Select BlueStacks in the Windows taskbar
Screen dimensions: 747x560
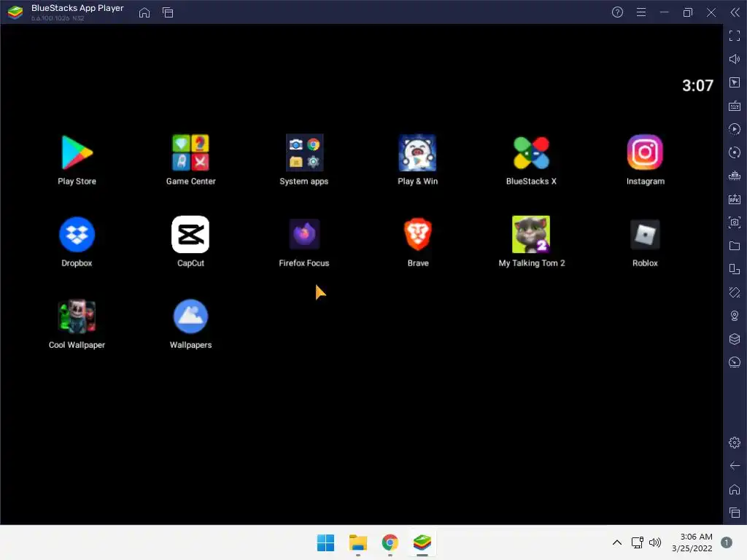(422, 542)
